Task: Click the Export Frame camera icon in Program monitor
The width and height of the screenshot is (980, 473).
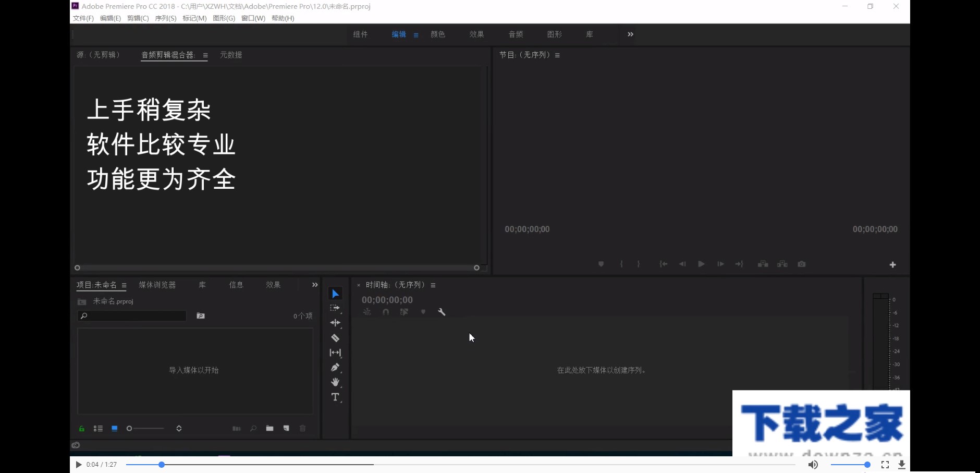Action: 802,264
